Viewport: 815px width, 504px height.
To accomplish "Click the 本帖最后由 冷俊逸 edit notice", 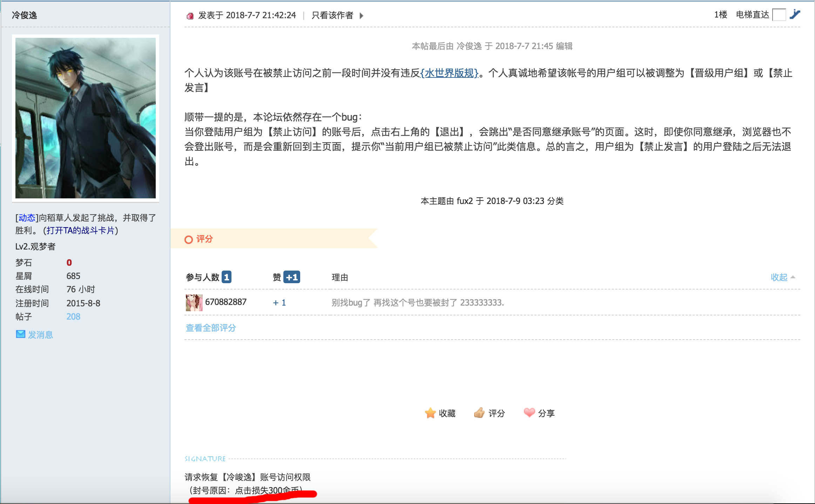I will [x=492, y=46].
